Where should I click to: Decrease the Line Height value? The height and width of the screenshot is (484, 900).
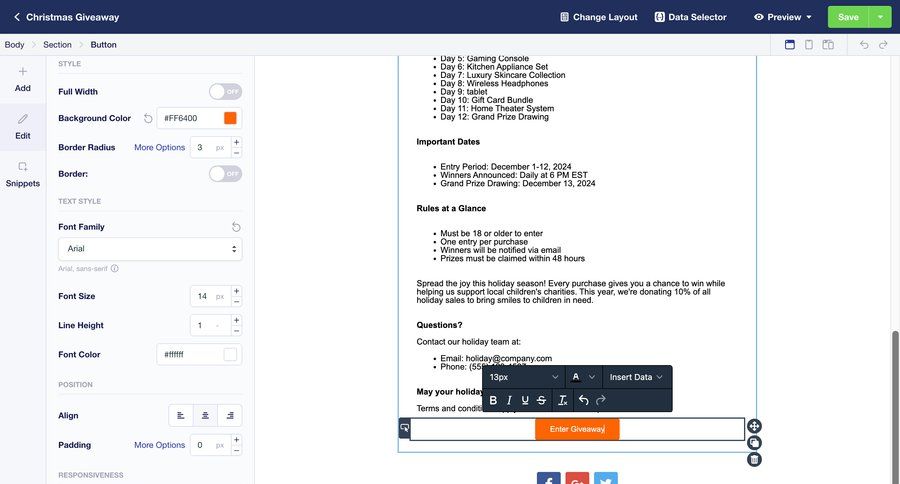[x=236, y=331]
